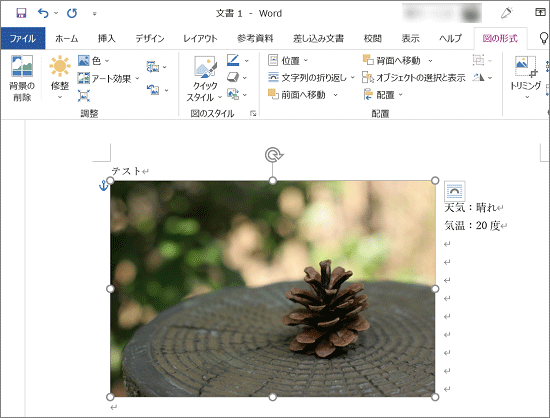
Task: Expand the picture border dropdown arrow
Action: (247, 61)
